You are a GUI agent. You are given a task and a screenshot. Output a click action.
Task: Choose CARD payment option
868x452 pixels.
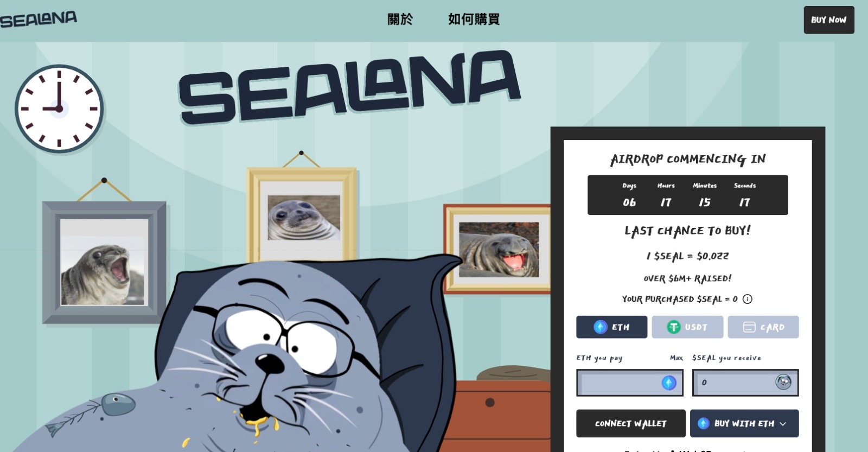tap(763, 327)
